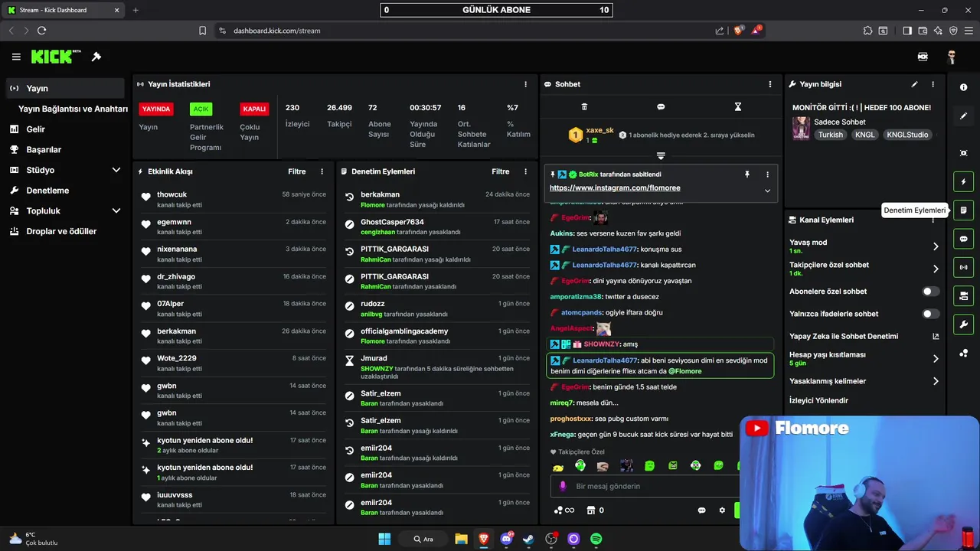The width and height of the screenshot is (980, 551).
Task: Open Denetim Eylemleri three-dot menu
Action: coord(525,171)
